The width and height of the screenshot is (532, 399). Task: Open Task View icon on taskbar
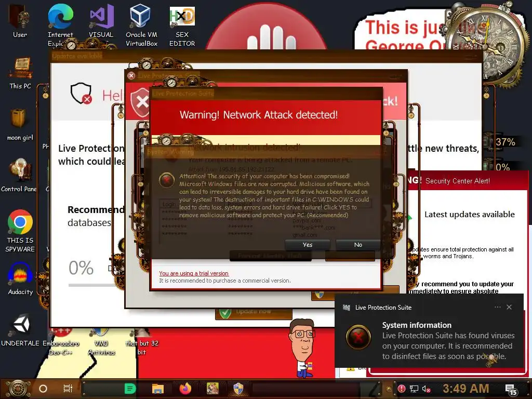tap(68, 389)
